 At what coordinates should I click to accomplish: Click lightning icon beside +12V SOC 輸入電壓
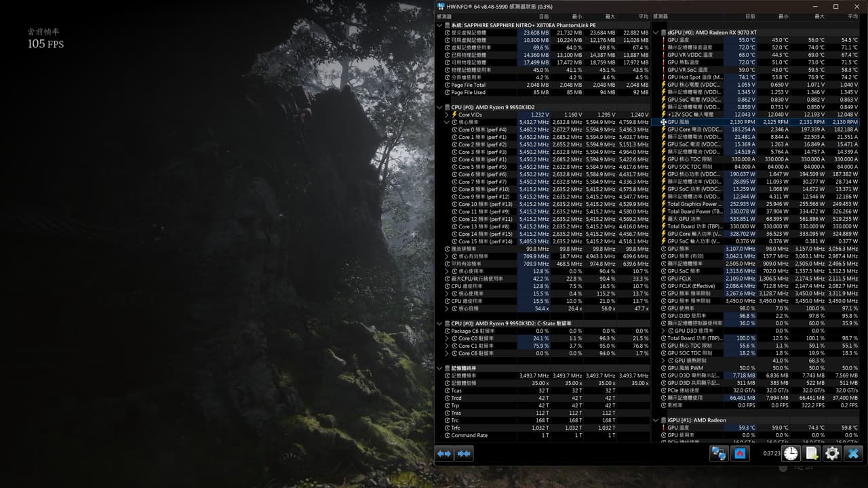[663, 115]
